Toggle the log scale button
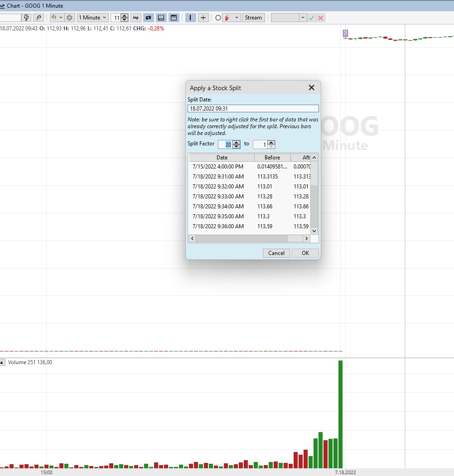The width and height of the screenshot is (454, 476). tap(136, 18)
